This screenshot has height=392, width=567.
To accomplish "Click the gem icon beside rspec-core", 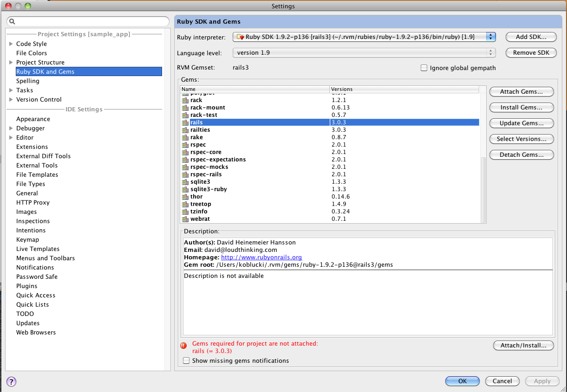I will 185,152.
